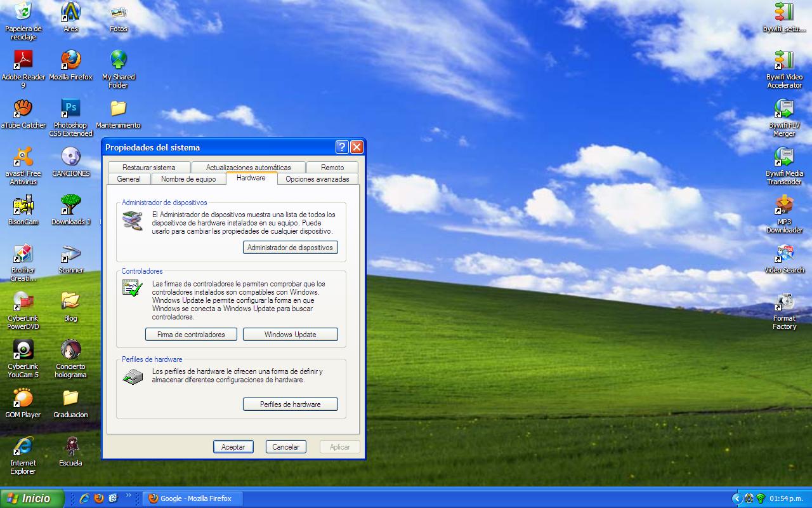Image resolution: width=812 pixels, height=508 pixels.
Task: Open the Actualizaciones automáticas tab
Action: click(x=248, y=168)
